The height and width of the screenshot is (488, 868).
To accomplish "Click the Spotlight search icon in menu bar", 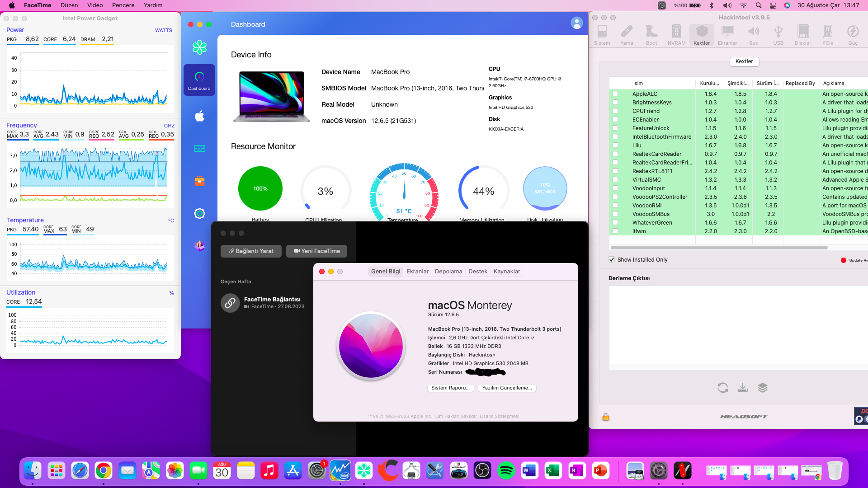I will (x=759, y=5).
